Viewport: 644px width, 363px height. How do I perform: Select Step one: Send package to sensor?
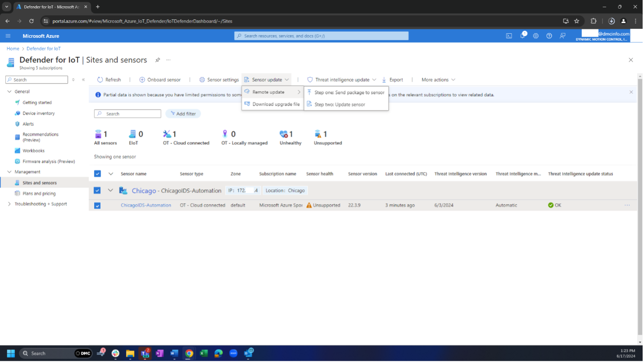[x=346, y=92]
